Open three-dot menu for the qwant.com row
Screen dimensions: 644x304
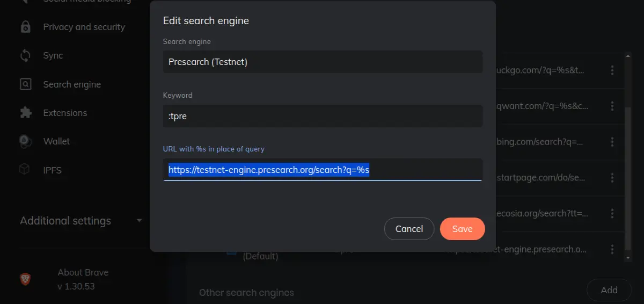tap(612, 106)
